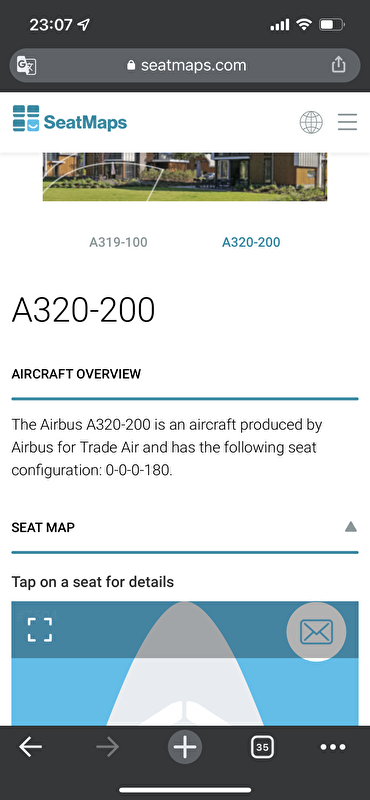
Task: Select the A320-200 tab
Action: (251, 242)
